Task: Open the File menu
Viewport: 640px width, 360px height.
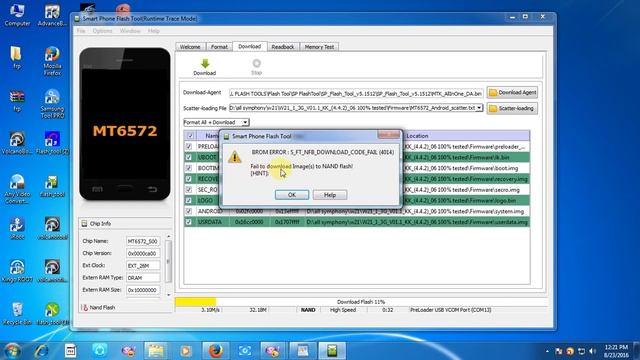Action: [81, 31]
